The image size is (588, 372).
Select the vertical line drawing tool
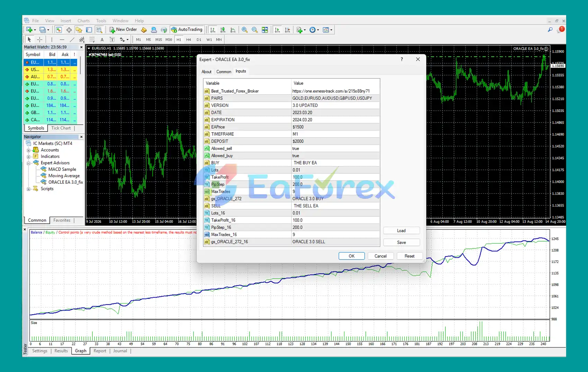click(52, 39)
